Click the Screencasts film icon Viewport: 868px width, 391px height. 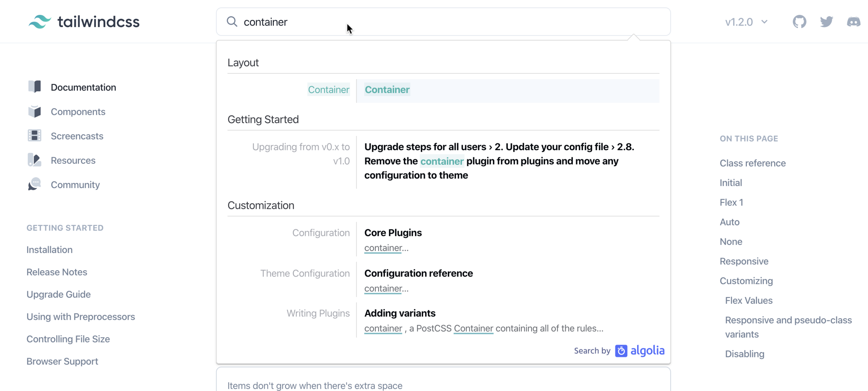[x=34, y=136]
